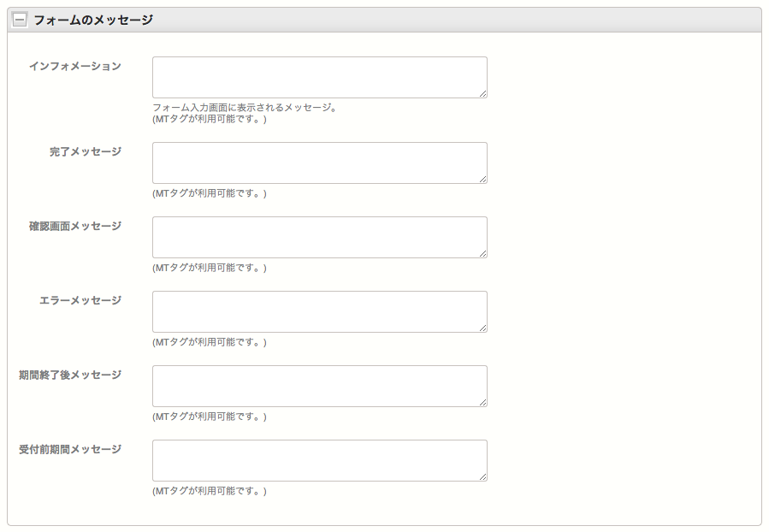Screen dimensions: 769x532
Task: Click inside the エラーメッセージ text area
Action: coord(319,311)
